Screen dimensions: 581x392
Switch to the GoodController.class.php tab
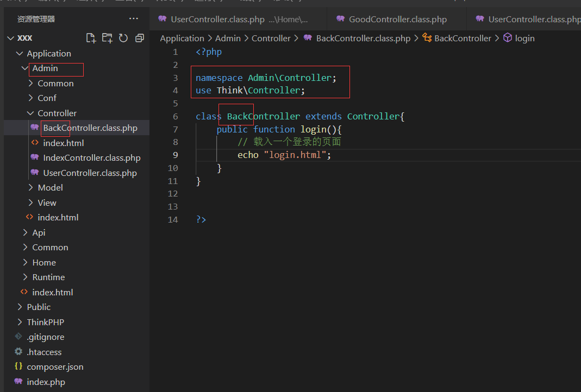tap(397, 19)
